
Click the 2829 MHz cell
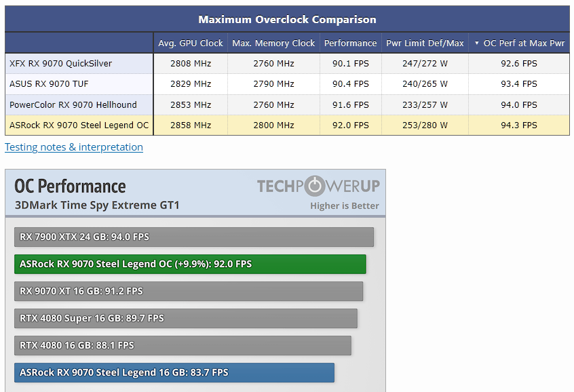(191, 84)
